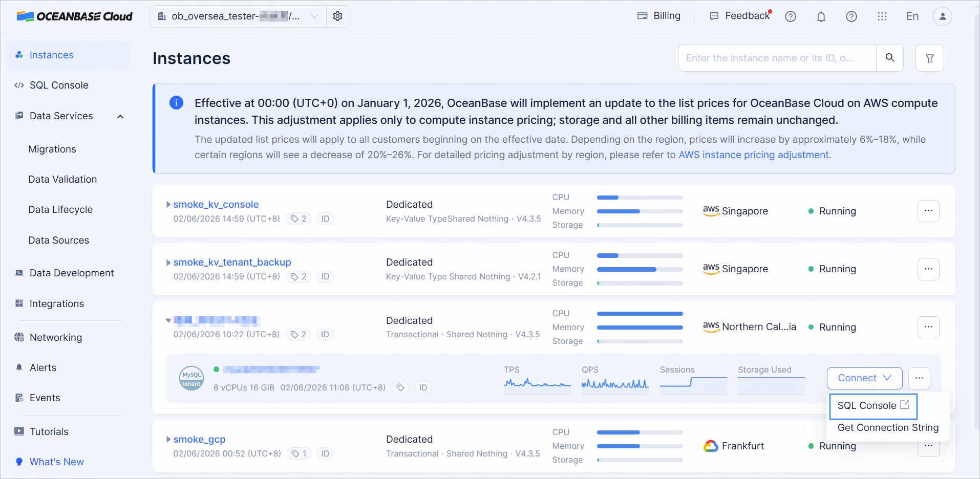The width and height of the screenshot is (980, 479).
Task: Open the organization settings gear icon
Action: tap(337, 16)
